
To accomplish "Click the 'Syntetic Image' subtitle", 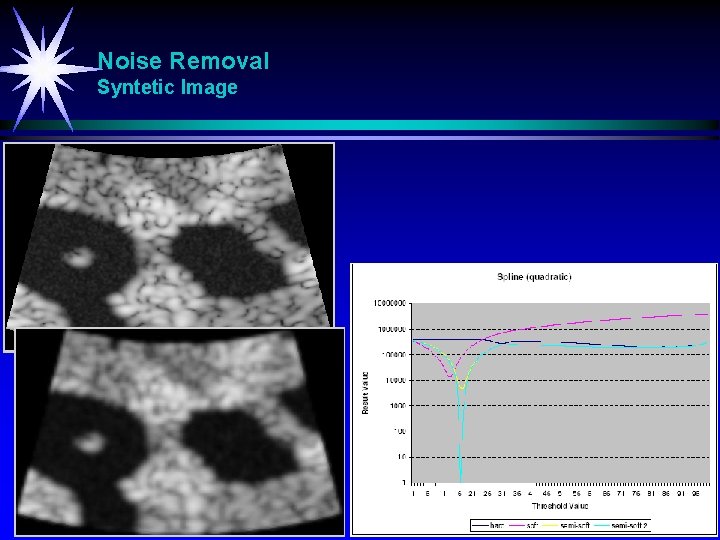I will tap(167, 87).
